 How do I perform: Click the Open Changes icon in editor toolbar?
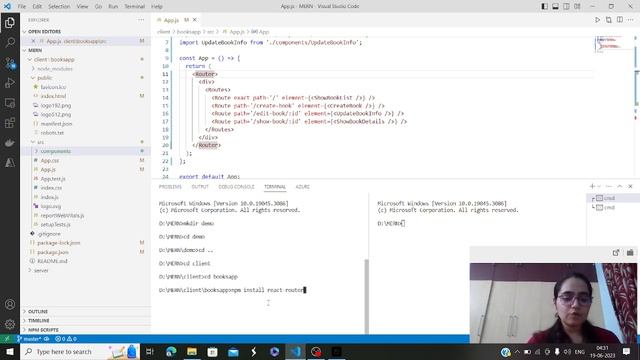coord(609,20)
